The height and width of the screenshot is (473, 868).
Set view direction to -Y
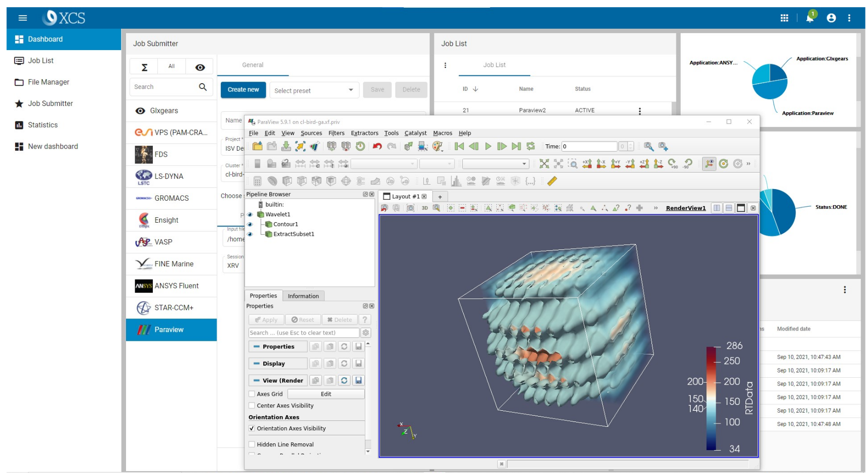click(630, 164)
